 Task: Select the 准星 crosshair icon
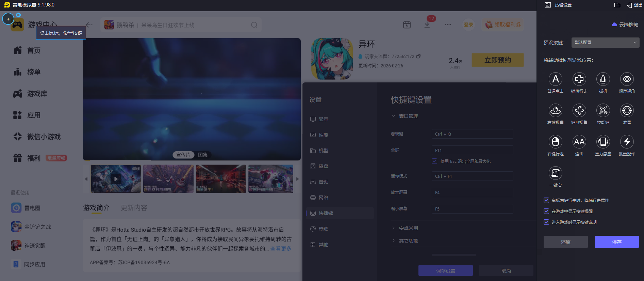(x=627, y=110)
